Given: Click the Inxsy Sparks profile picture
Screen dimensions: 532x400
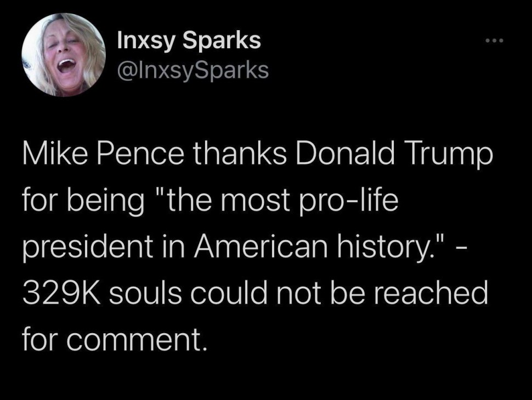Looking at the screenshot, I should [x=64, y=55].
